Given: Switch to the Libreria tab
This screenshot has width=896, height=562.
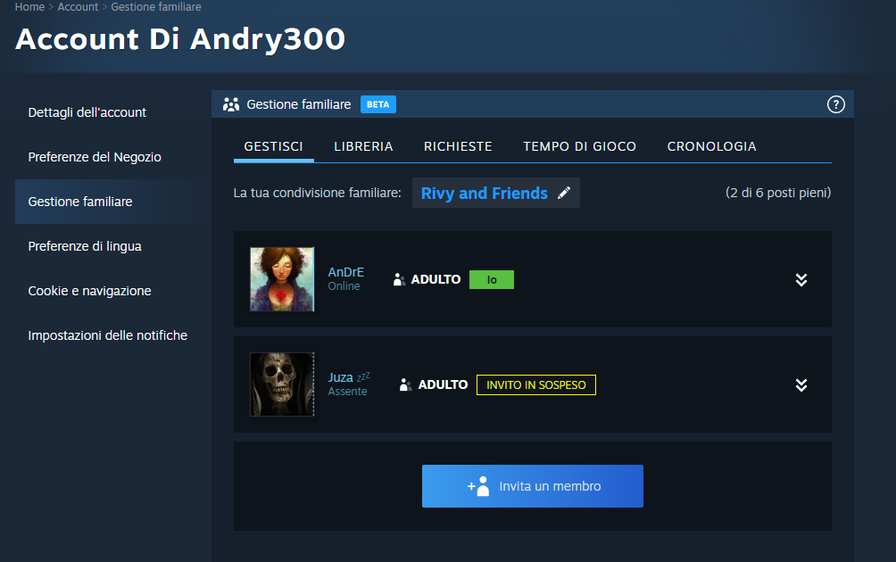Looking at the screenshot, I should pos(363,146).
